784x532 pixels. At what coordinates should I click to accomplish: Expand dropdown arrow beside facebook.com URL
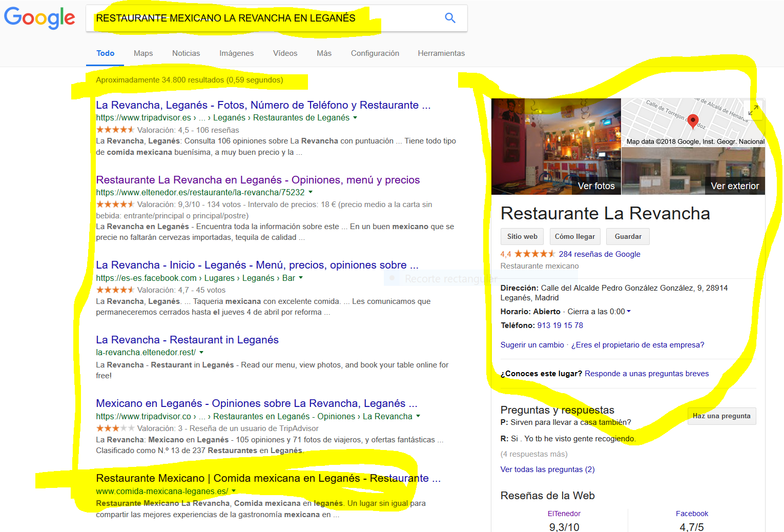(x=301, y=278)
